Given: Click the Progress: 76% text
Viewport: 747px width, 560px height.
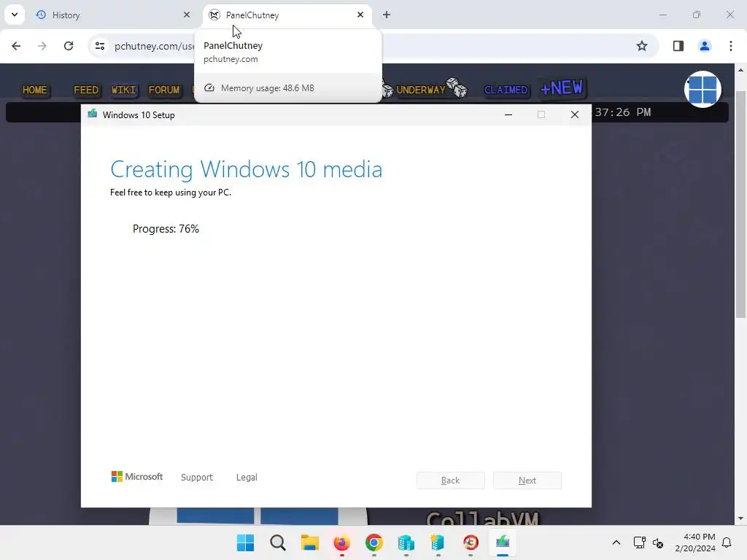Looking at the screenshot, I should click(x=166, y=229).
